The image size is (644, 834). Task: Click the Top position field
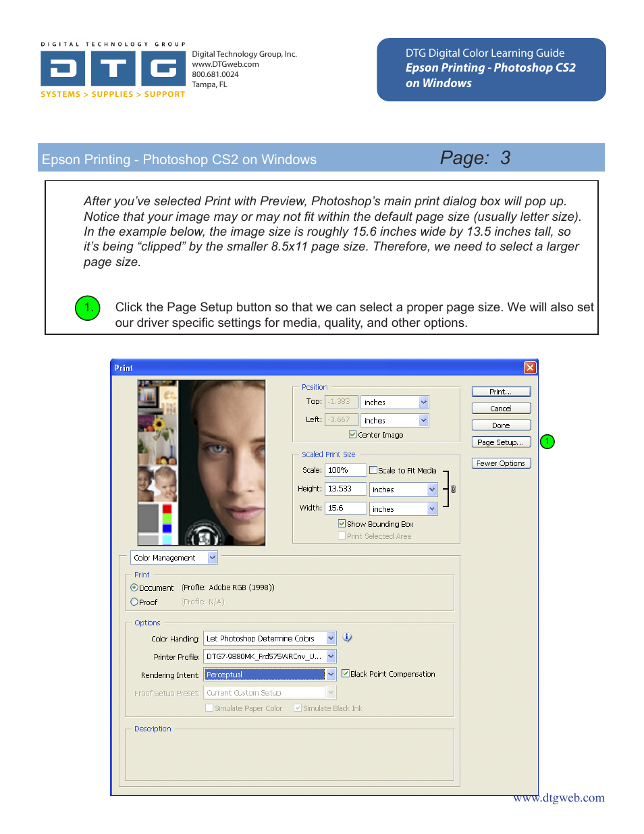pyautogui.click(x=341, y=401)
